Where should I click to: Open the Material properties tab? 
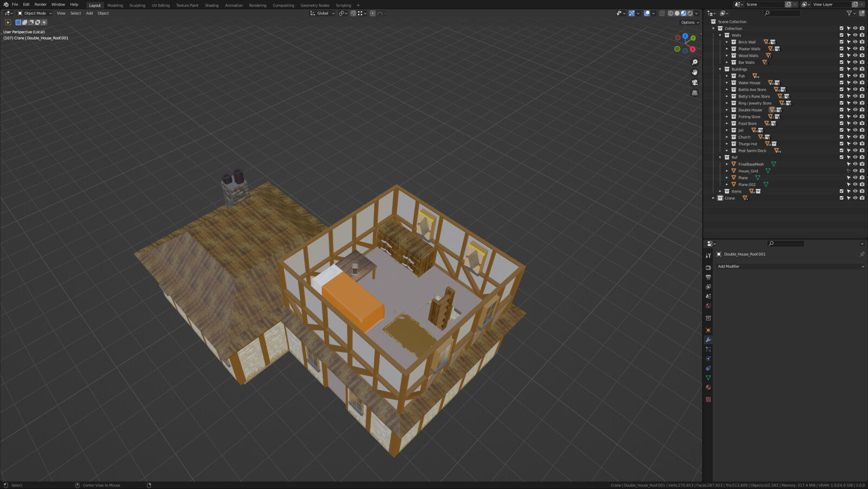[708, 387]
